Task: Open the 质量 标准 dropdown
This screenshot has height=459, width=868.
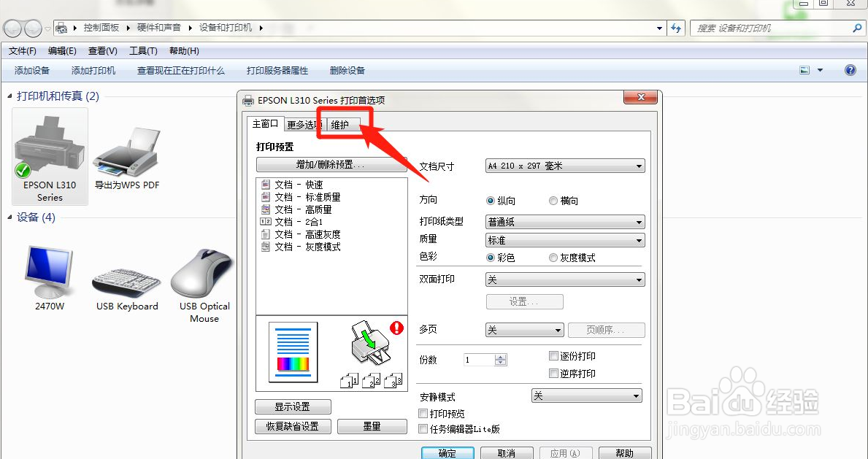Action: 565,240
